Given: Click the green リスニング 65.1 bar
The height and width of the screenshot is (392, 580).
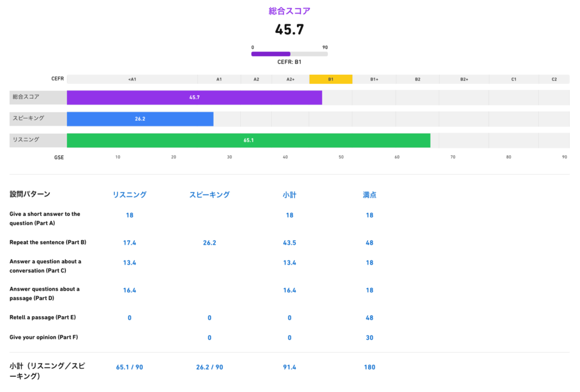Looking at the screenshot, I should [x=248, y=140].
